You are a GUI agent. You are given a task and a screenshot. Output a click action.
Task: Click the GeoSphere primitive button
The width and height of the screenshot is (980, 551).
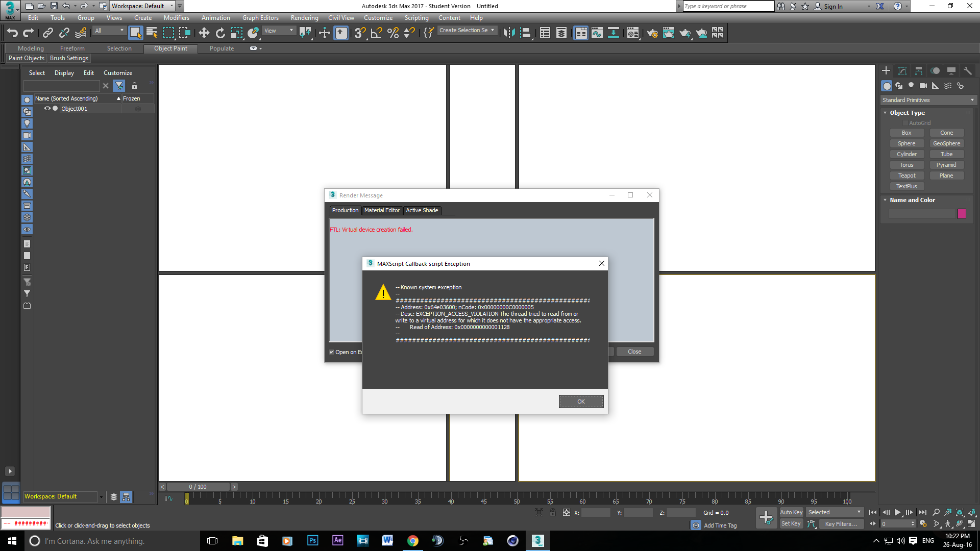(946, 143)
